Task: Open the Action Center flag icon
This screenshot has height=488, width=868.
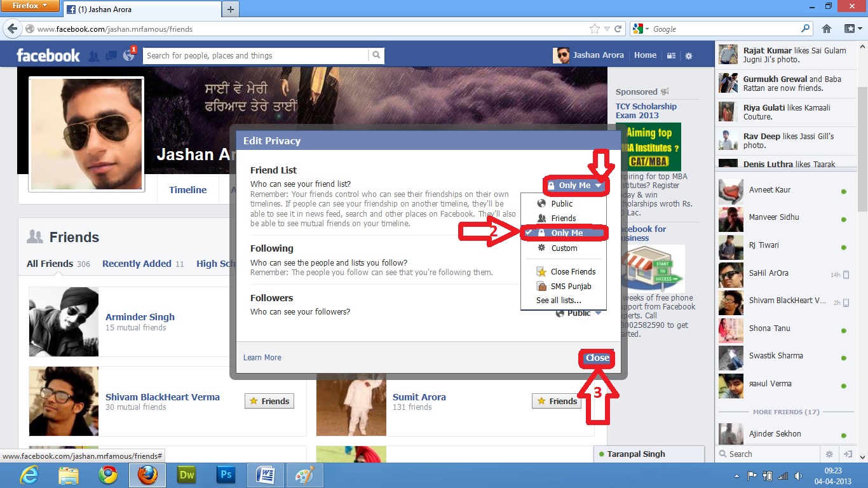Action: click(x=752, y=475)
